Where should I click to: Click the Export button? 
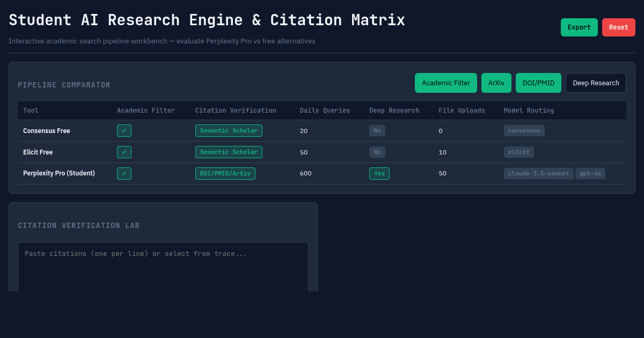point(579,27)
